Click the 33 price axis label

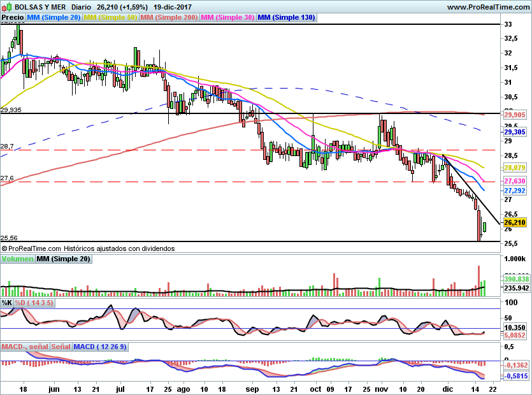point(508,24)
